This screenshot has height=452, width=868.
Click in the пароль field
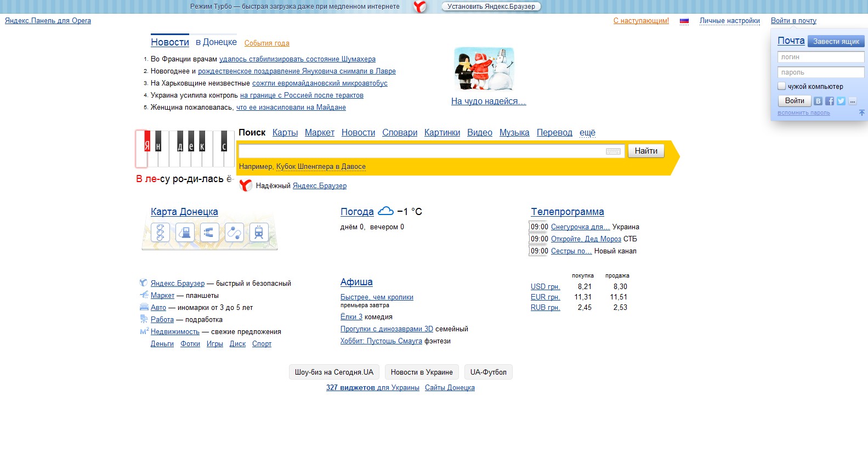point(821,72)
